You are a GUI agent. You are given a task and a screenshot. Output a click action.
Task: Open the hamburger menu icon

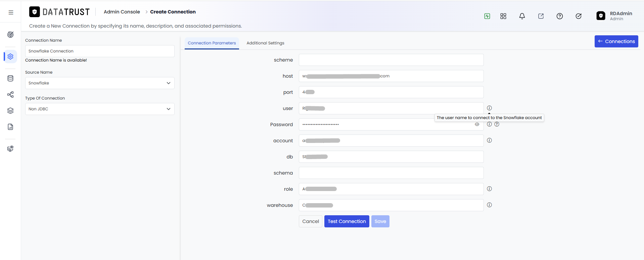tap(11, 12)
